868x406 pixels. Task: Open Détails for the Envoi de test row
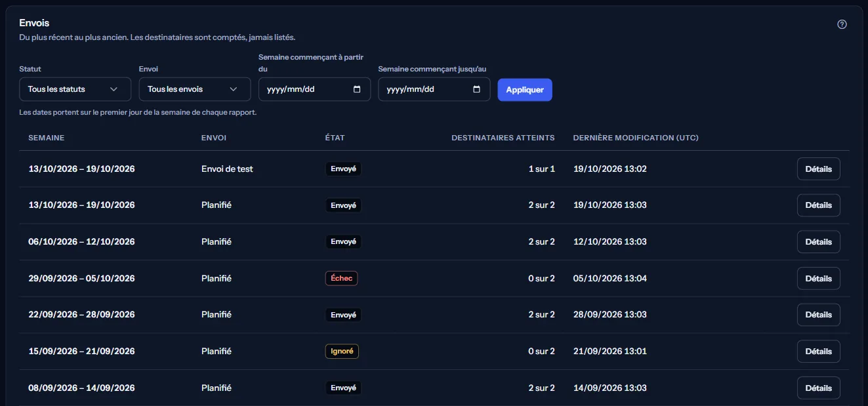point(818,169)
